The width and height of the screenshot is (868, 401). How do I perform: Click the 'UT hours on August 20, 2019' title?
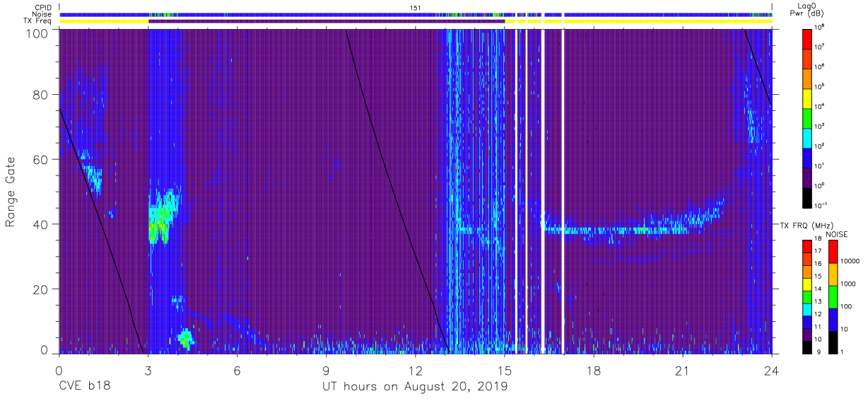pyautogui.click(x=415, y=387)
